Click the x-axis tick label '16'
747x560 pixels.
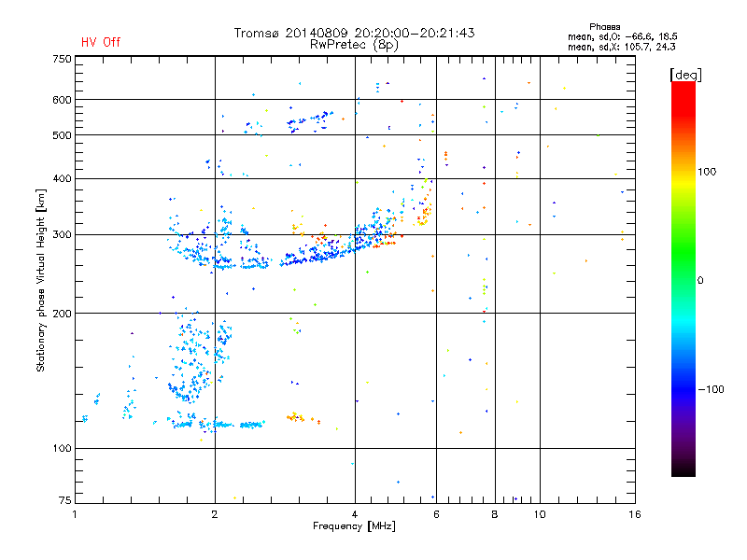pos(635,514)
